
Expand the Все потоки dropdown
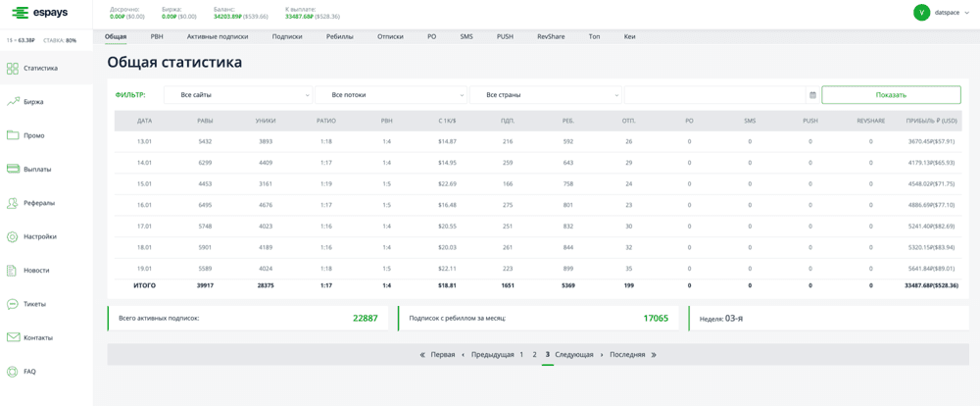(391, 95)
